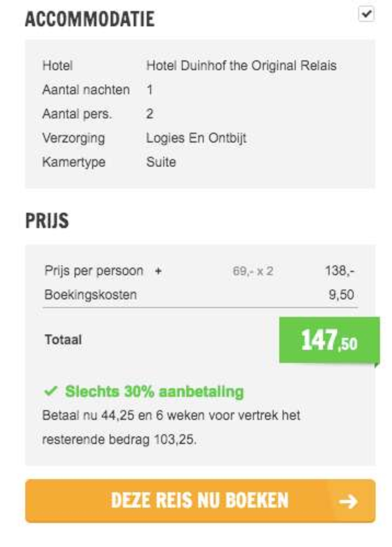Screen dimensions: 392x547
Task: Select the Suite room type value
Action: pos(161,162)
